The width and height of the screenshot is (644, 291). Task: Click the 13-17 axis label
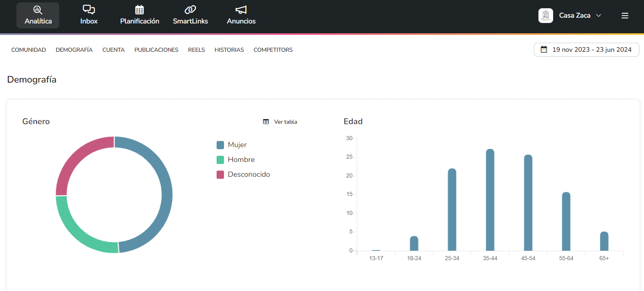[376, 258]
